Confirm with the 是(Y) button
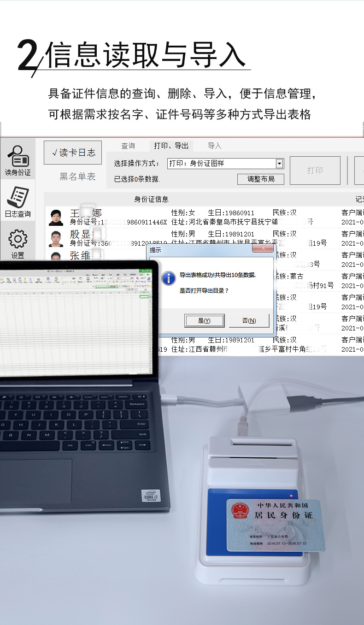The height and width of the screenshot is (625, 364). tap(204, 321)
